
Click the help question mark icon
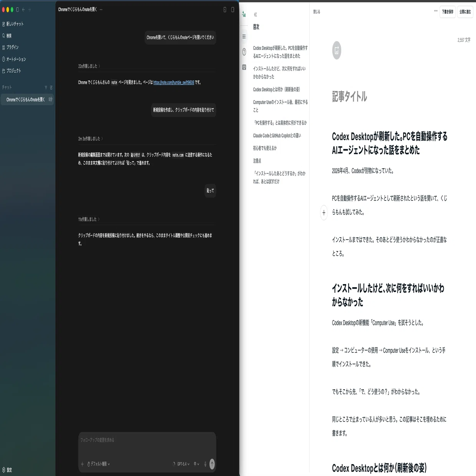click(244, 52)
